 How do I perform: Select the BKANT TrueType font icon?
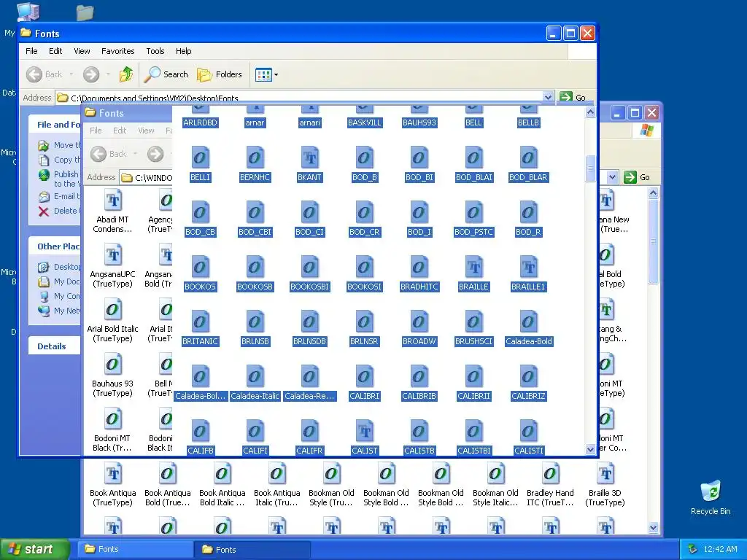309,158
